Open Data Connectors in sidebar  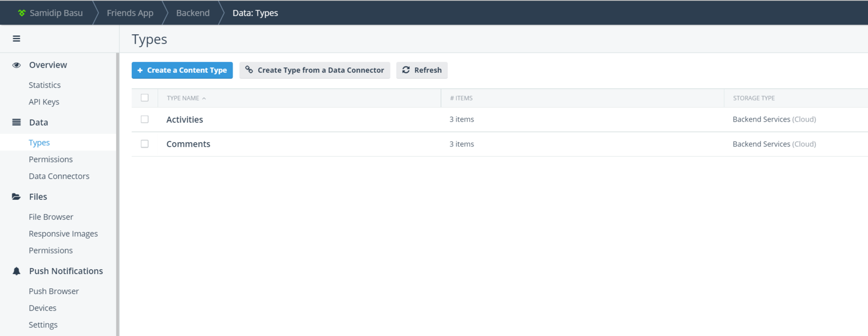point(59,176)
